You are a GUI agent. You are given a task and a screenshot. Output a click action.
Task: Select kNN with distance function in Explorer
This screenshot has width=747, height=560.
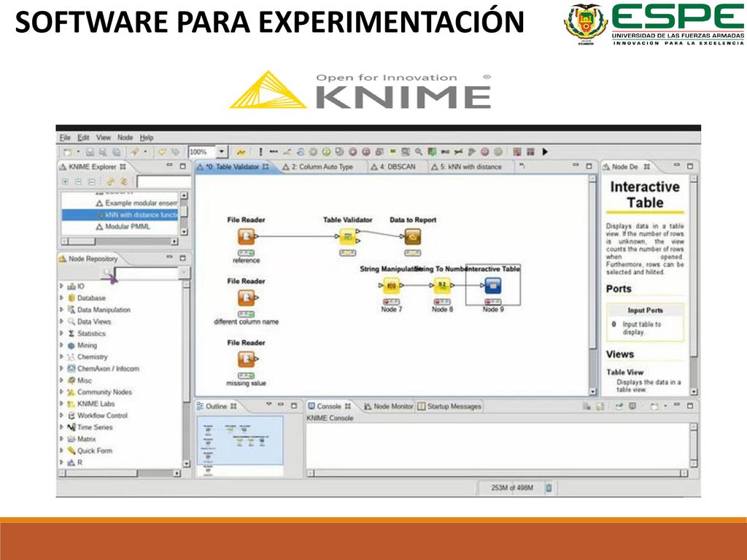pyautogui.click(x=120, y=215)
